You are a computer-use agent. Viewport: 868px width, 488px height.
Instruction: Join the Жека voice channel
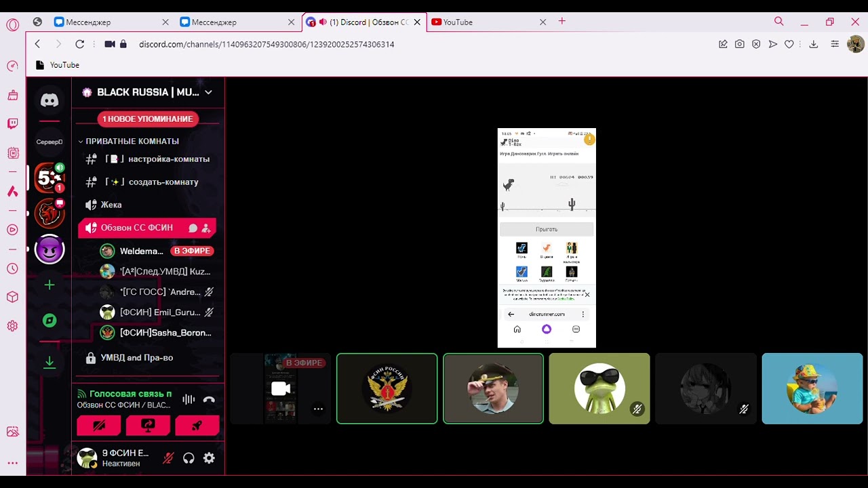pyautogui.click(x=148, y=205)
